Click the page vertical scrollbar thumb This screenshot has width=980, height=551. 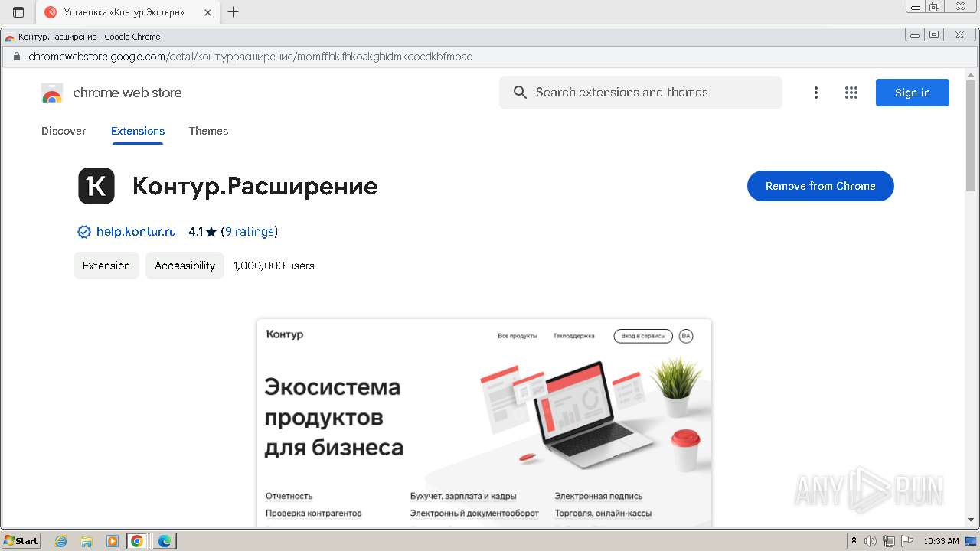pos(971,137)
